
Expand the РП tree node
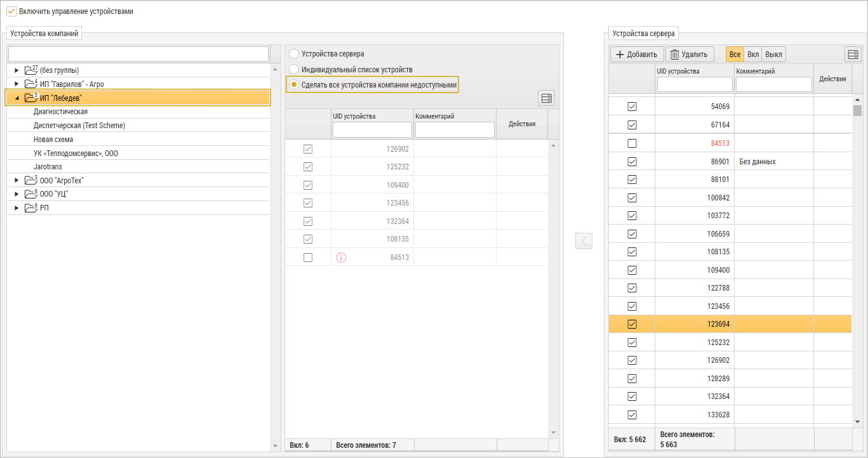click(17, 208)
